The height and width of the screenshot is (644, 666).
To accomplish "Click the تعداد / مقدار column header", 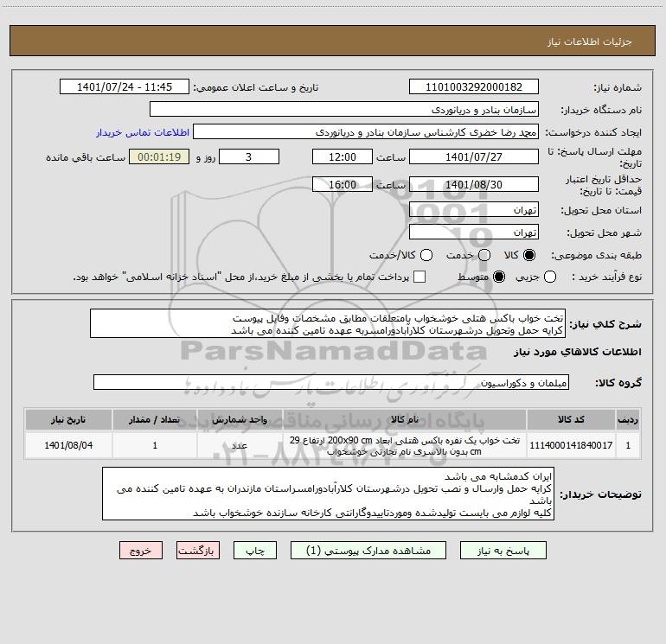I will [155, 419].
